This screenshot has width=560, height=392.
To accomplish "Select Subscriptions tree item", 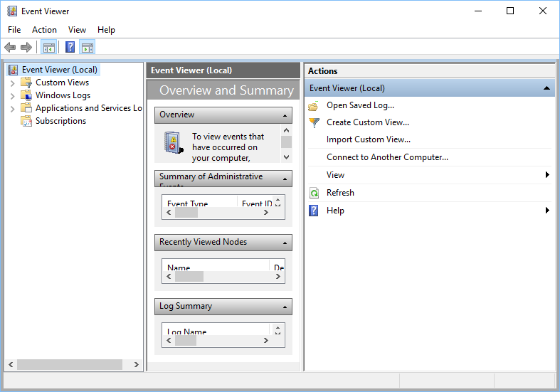I will [x=60, y=121].
